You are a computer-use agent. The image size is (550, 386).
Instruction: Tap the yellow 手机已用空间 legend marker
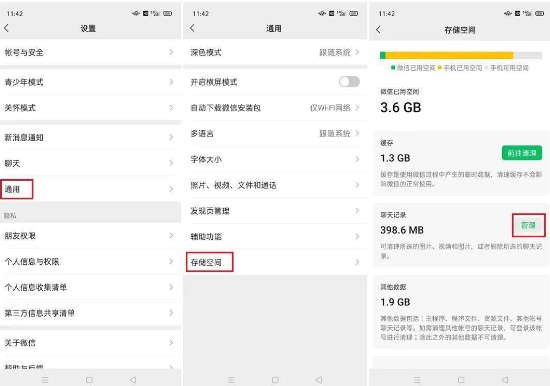[440, 68]
